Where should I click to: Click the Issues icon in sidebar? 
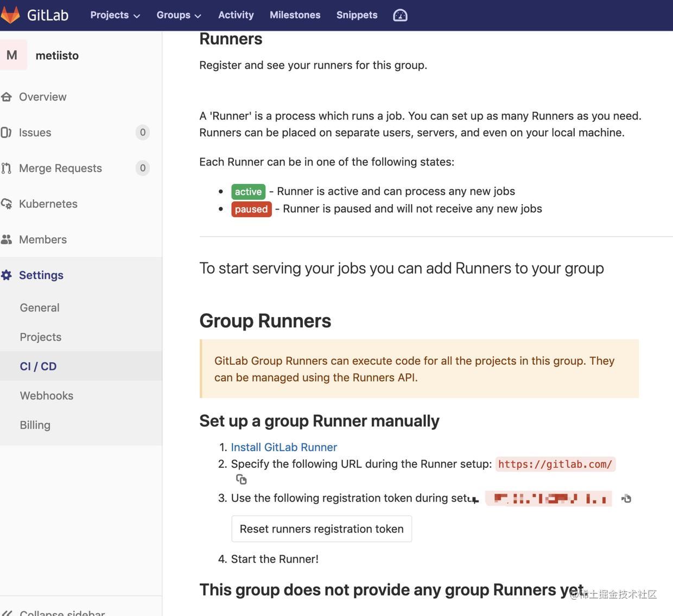(x=7, y=132)
